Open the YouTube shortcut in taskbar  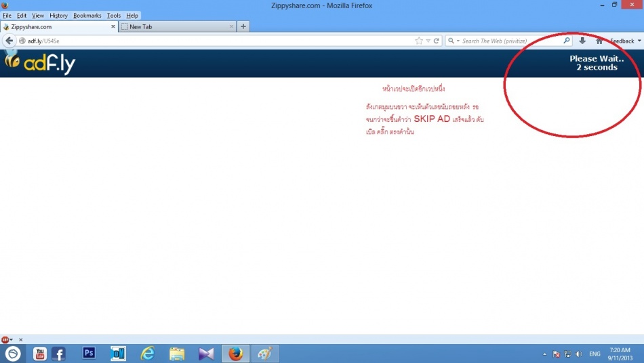point(40,353)
